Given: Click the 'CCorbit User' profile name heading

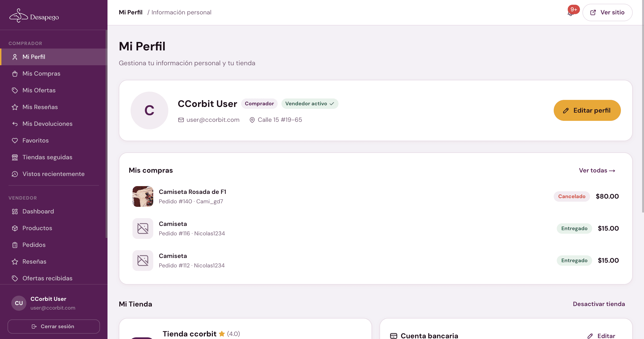Looking at the screenshot, I should pyautogui.click(x=207, y=104).
